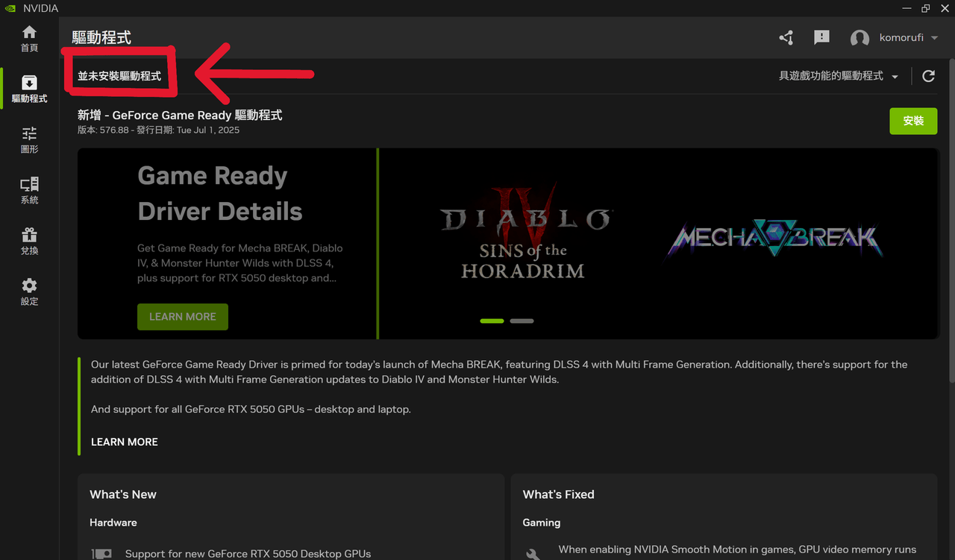Click the share icon in header
This screenshot has width=955, height=560.
(786, 38)
